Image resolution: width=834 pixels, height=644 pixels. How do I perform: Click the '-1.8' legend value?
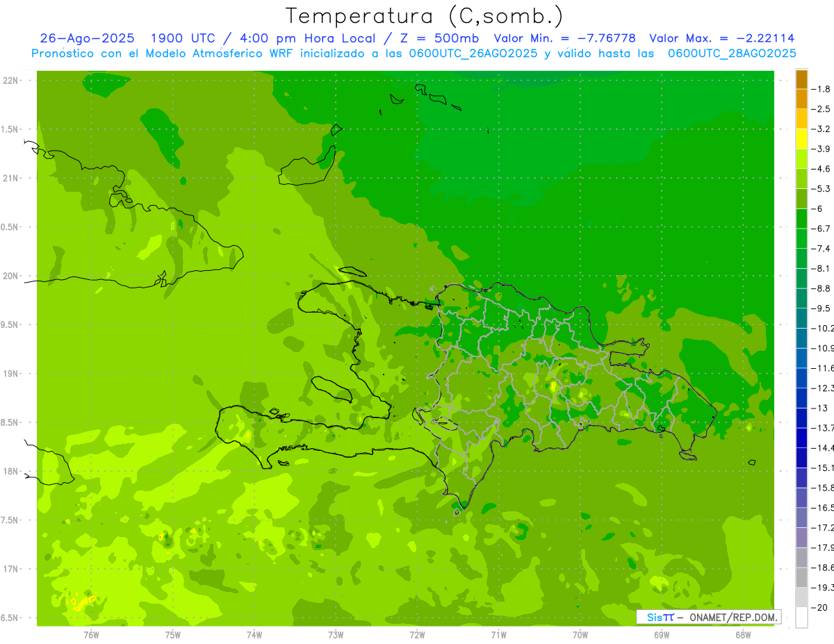point(821,89)
